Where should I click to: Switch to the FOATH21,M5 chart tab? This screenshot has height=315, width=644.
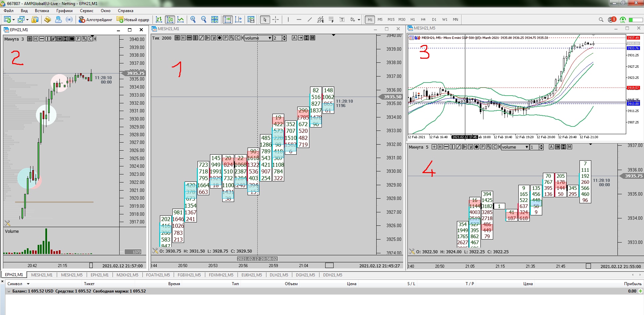click(158, 275)
